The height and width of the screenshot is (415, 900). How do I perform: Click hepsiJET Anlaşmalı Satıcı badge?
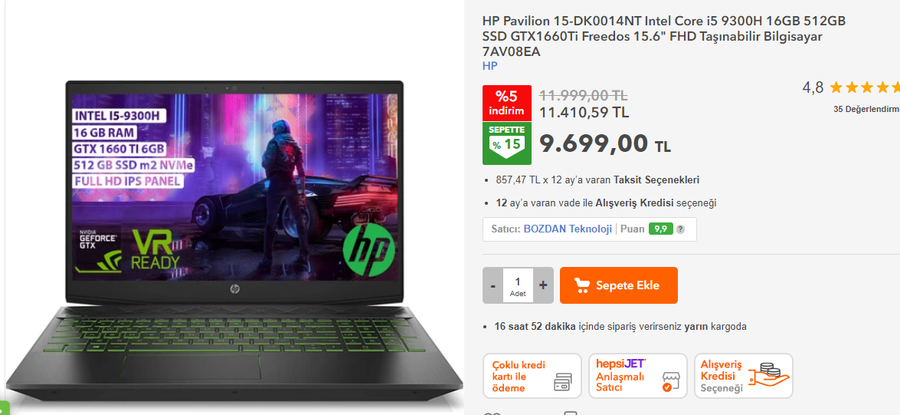click(638, 376)
